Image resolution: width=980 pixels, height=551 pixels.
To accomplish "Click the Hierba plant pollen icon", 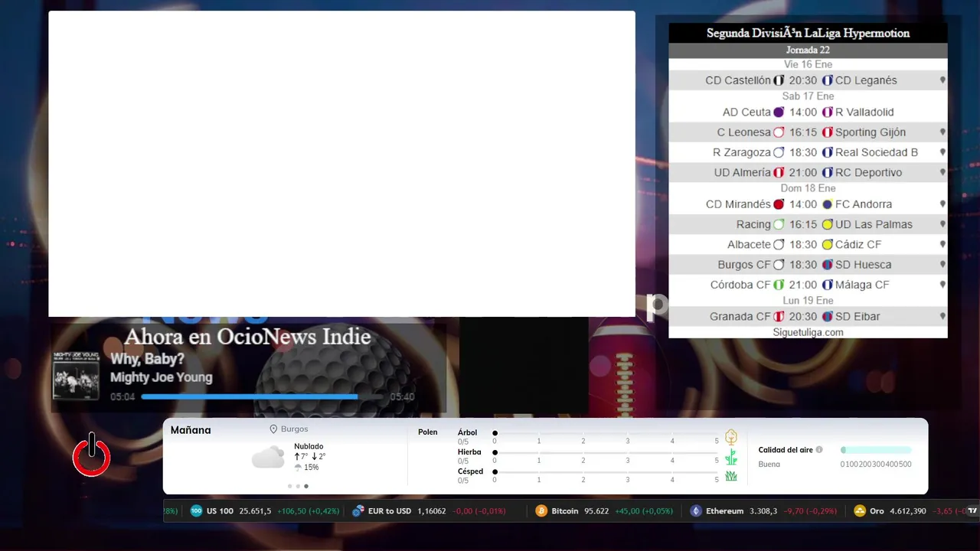I will point(731,457).
